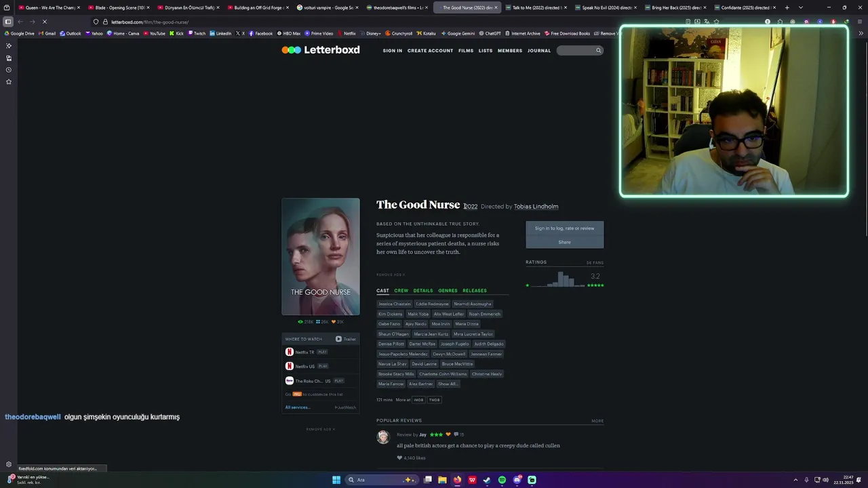Open YouTube bookmark in bookmarks bar
The height and width of the screenshot is (488, 868).
(154, 33)
